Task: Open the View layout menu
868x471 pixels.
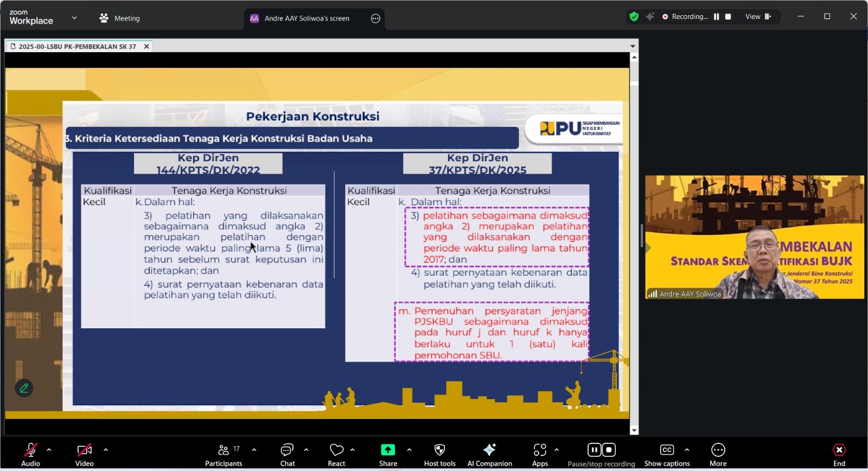Action: click(x=758, y=17)
